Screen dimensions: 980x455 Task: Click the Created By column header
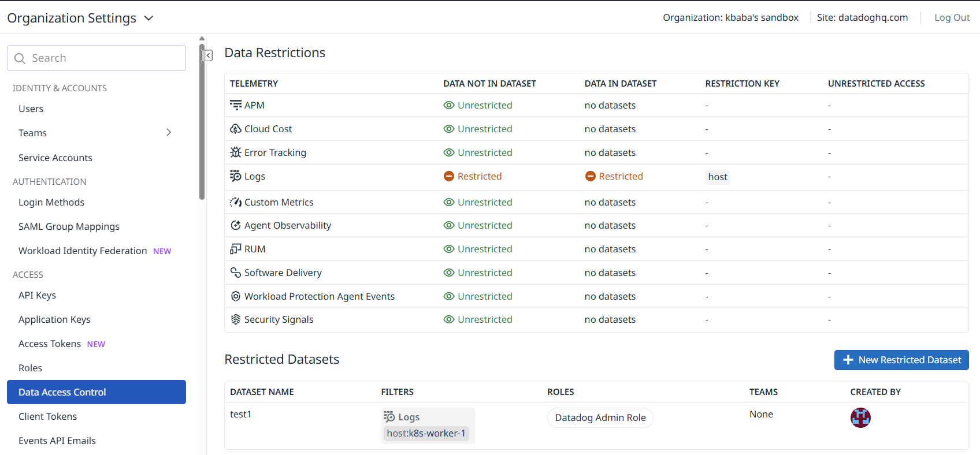[875, 392]
